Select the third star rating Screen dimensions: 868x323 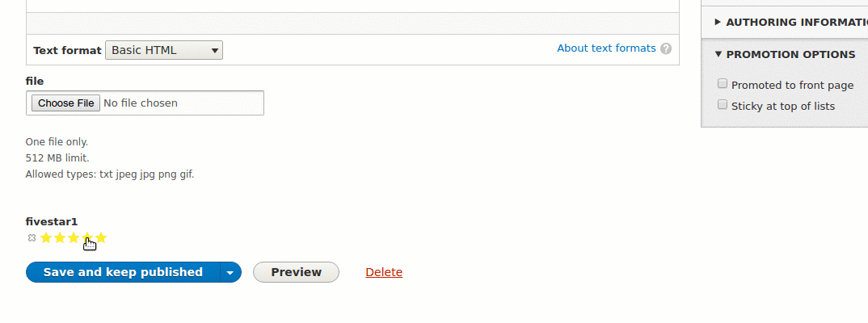74,238
